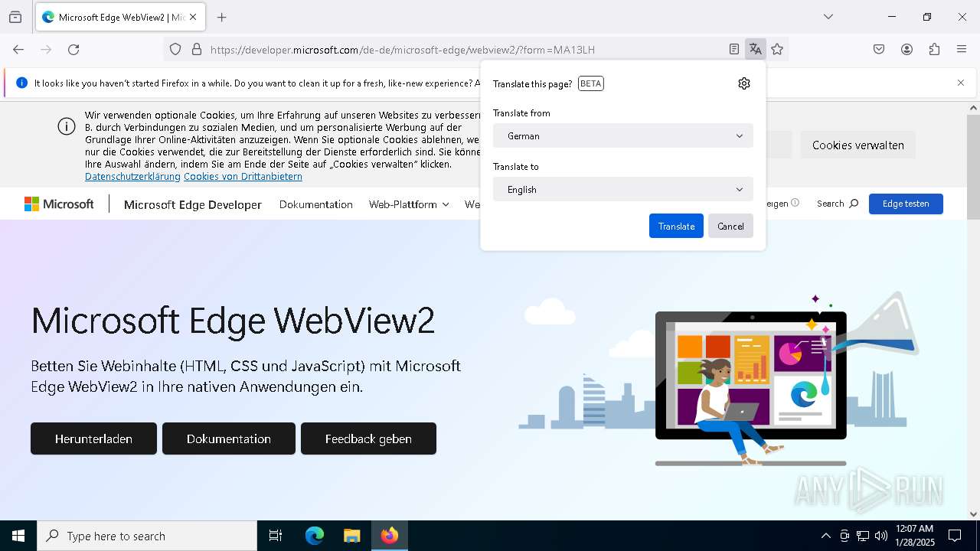
Task: Open the Firefox application menu
Action: click(x=962, y=49)
